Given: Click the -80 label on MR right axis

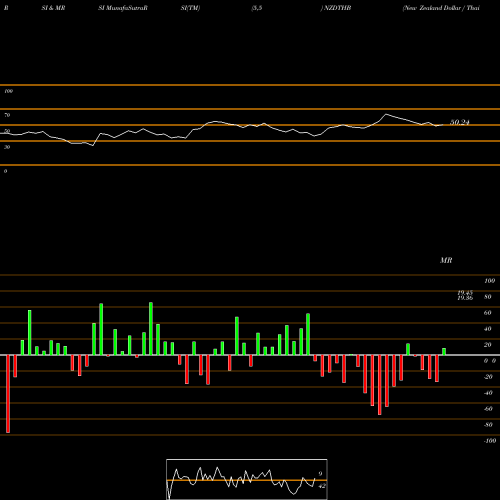Looking at the screenshot, I should tap(488, 425).
